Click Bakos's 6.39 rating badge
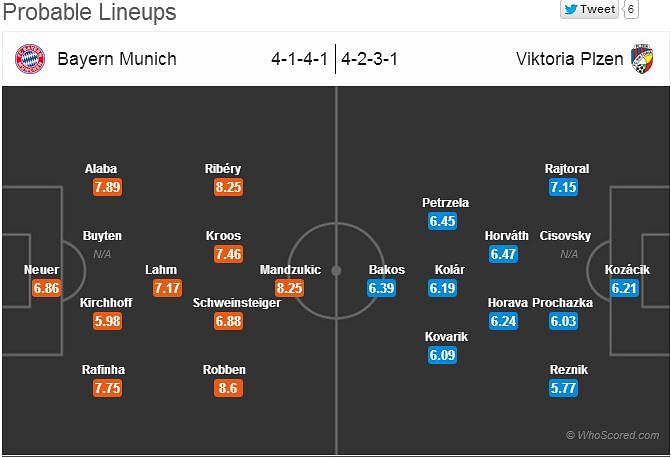Image resolution: width=671 pixels, height=457 pixels. (x=381, y=288)
